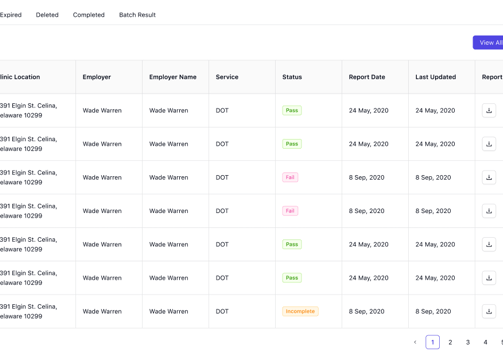Click the Incomplete status badge
The width and height of the screenshot is (503, 360).
300,311
